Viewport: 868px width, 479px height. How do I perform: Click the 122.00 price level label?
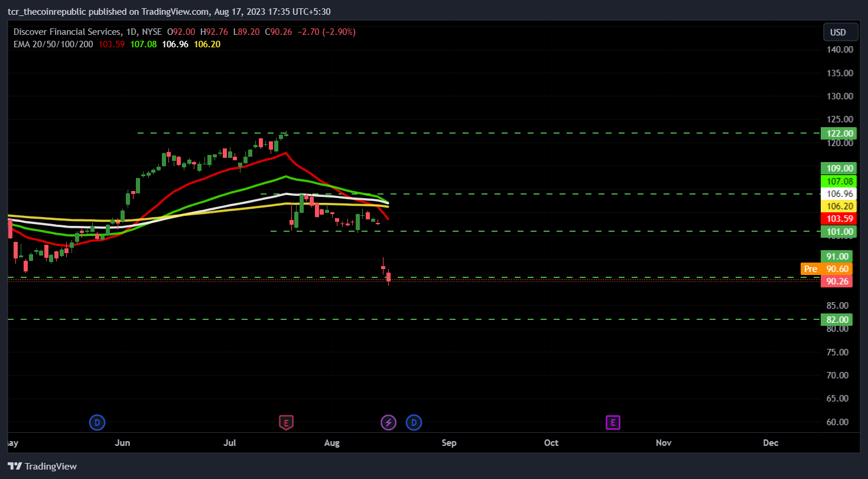point(839,134)
